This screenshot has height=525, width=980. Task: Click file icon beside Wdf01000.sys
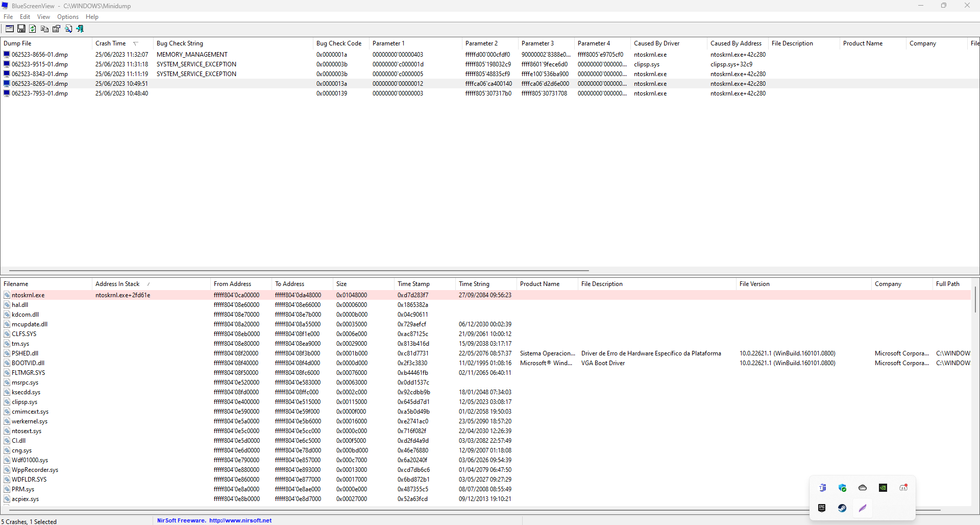(7, 460)
